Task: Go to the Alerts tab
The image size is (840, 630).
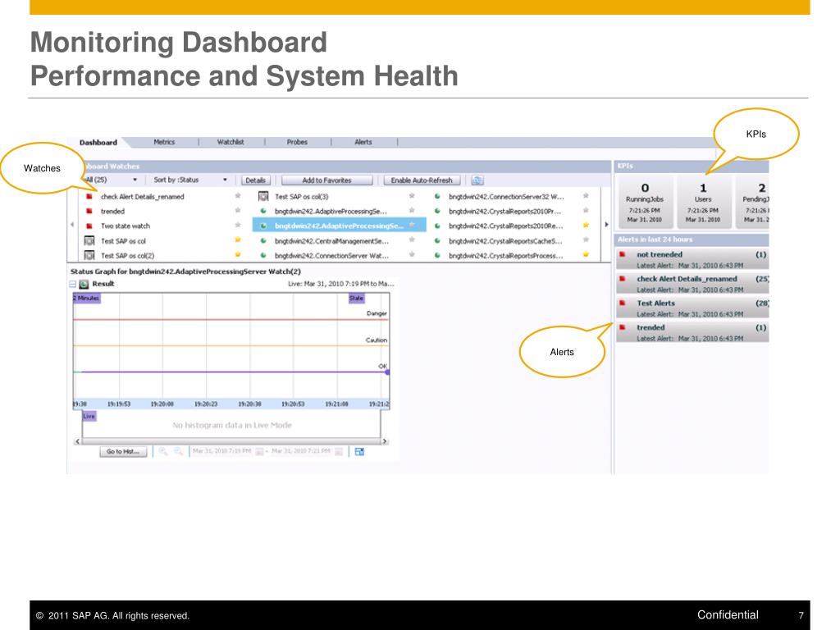Action: [363, 142]
